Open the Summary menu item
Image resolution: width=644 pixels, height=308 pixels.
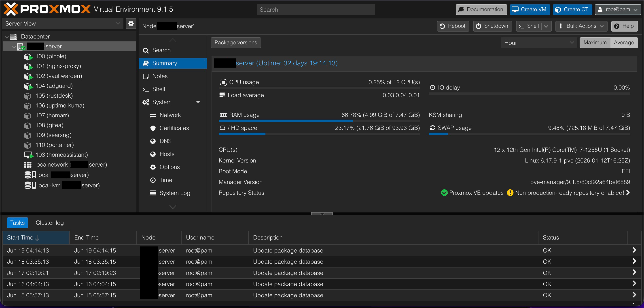click(172, 63)
